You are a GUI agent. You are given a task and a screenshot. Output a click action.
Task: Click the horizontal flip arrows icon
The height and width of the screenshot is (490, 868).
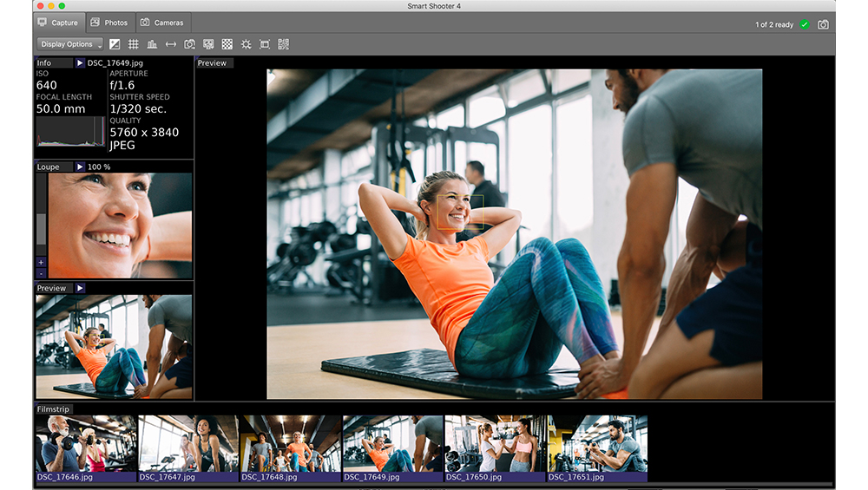171,44
